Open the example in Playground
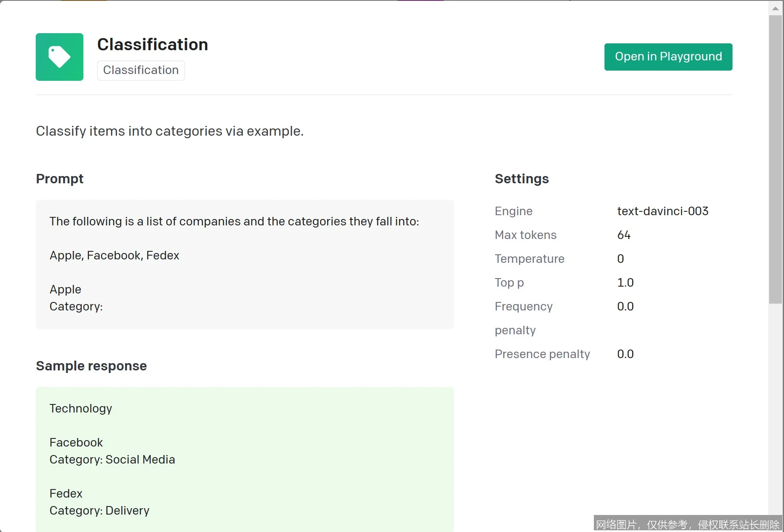 pyautogui.click(x=668, y=57)
